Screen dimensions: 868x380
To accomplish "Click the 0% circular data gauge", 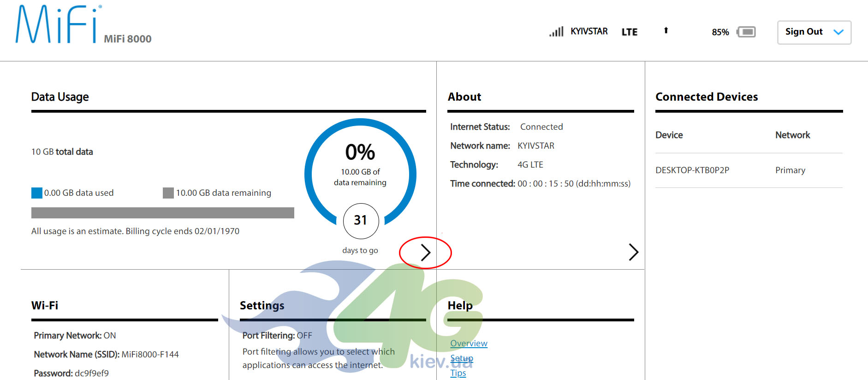I will [360, 173].
